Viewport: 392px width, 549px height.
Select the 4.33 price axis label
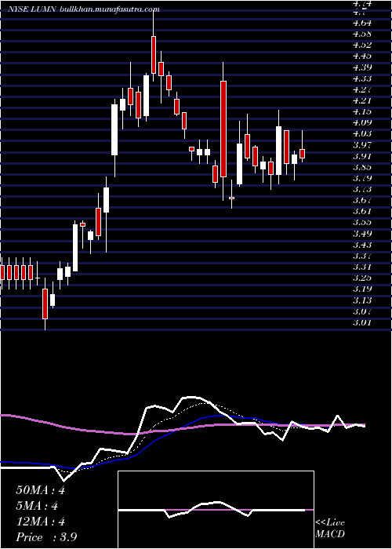pyautogui.click(x=362, y=78)
